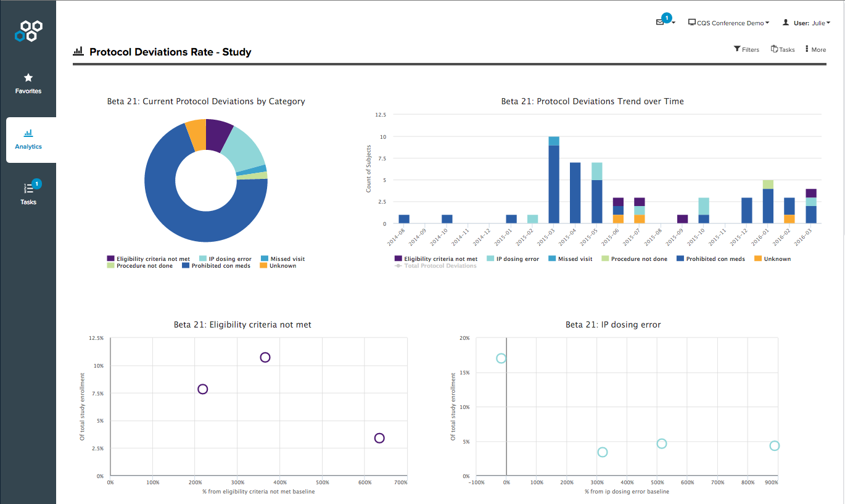Open Tasks clipboard in top toolbar
Image resolution: width=845 pixels, height=504 pixels.
click(x=774, y=49)
